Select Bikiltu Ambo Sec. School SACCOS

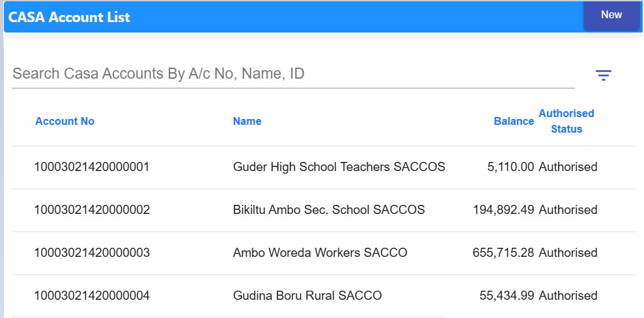[x=329, y=210]
